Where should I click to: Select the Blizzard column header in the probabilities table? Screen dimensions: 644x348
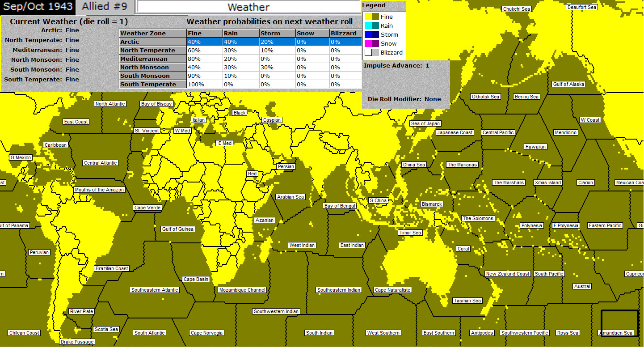pos(345,33)
